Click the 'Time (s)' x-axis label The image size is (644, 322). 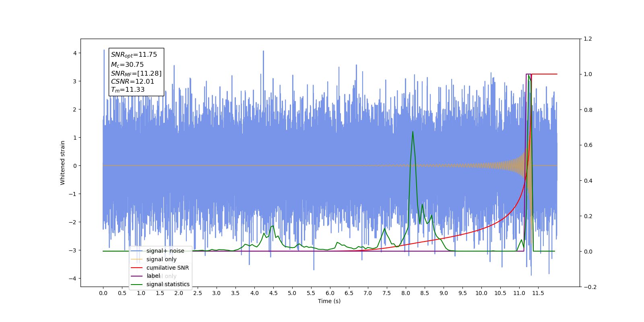click(x=329, y=301)
